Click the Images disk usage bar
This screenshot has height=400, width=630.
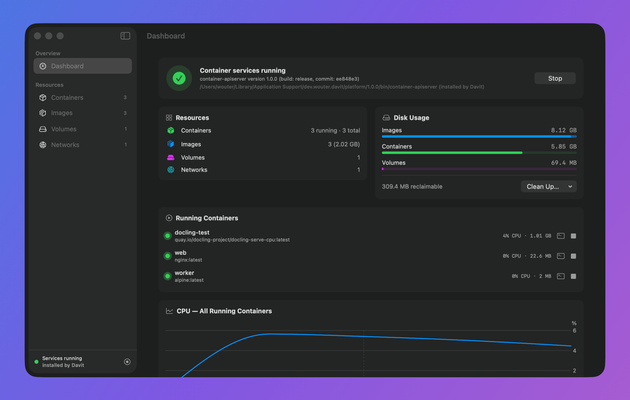pyautogui.click(x=479, y=137)
